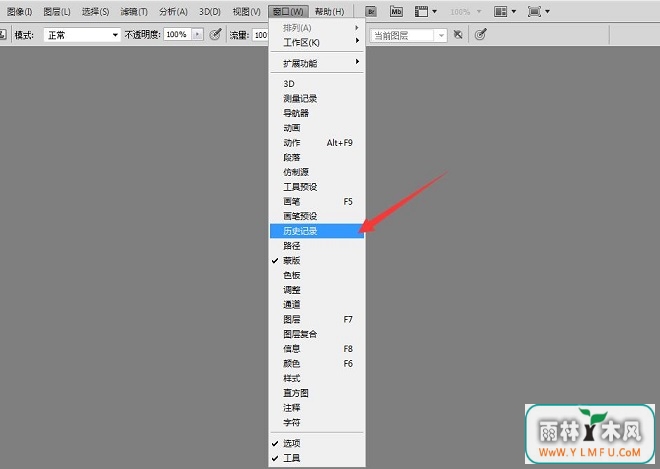Screen dimensions: 660x469
Task: Select 画笔 F5 menu entry
Action: (x=317, y=202)
